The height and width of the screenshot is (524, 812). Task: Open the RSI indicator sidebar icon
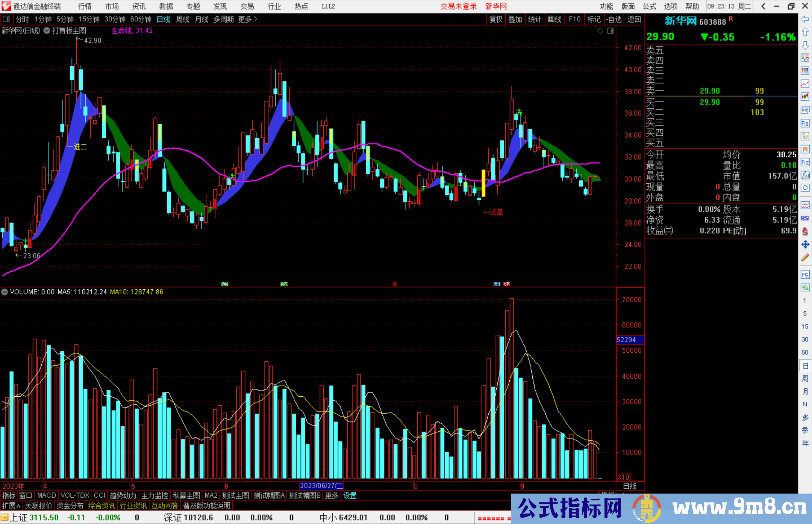coord(805,218)
